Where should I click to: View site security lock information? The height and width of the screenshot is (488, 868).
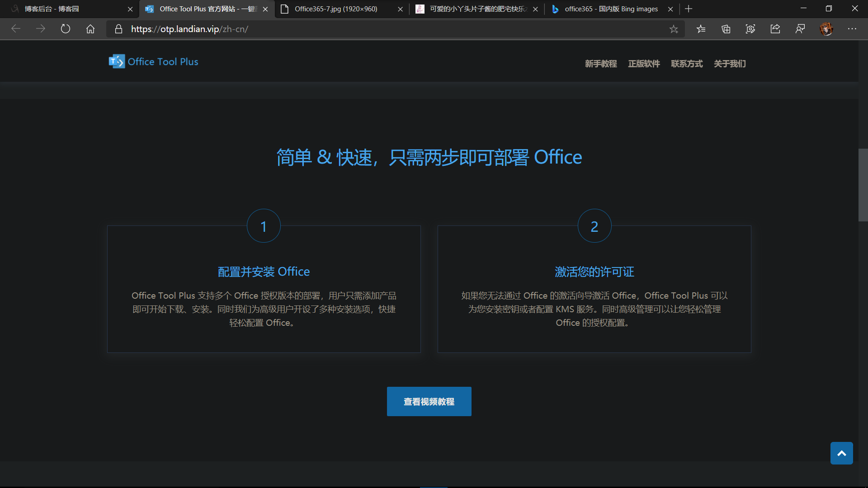click(118, 29)
